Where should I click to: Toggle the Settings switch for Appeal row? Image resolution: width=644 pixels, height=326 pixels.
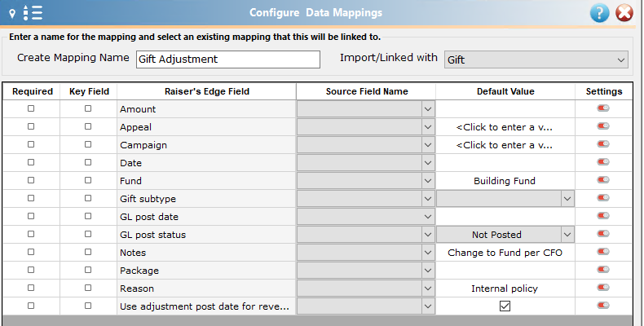point(603,126)
